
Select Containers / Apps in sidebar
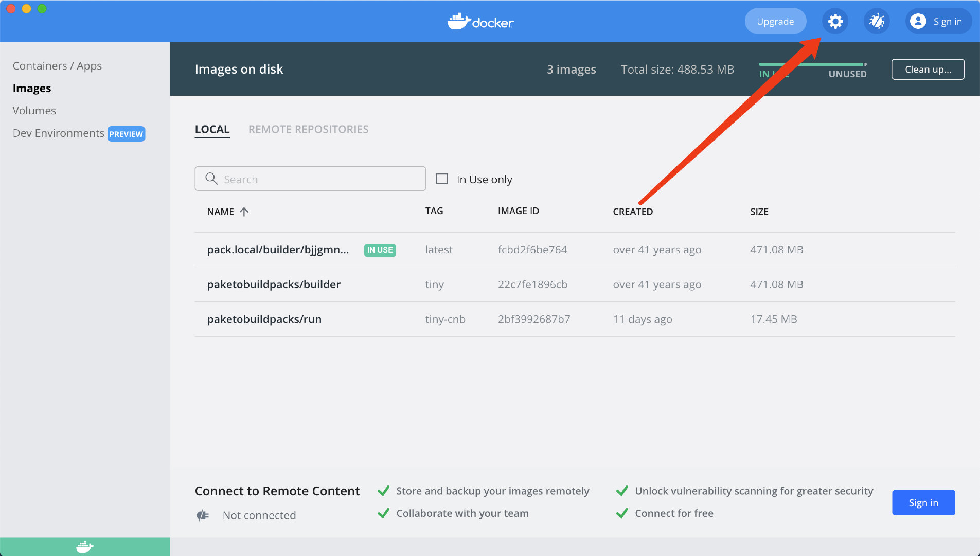point(57,65)
